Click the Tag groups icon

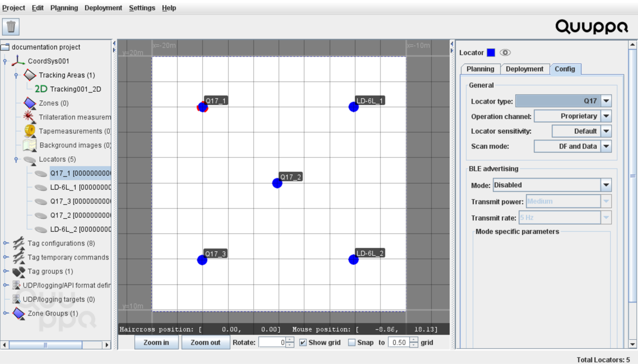click(18, 272)
